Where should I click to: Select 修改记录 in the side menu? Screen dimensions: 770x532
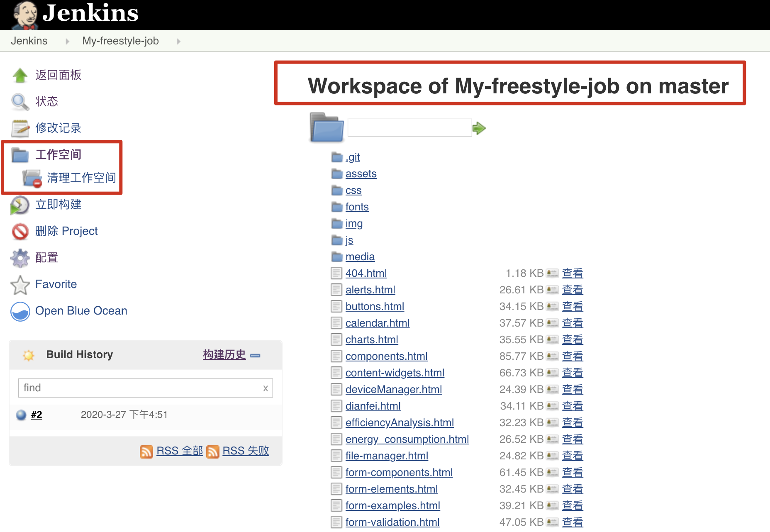coord(58,128)
